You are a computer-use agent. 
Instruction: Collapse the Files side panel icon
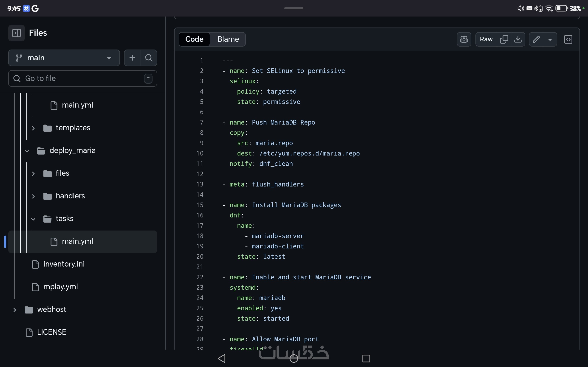17,33
